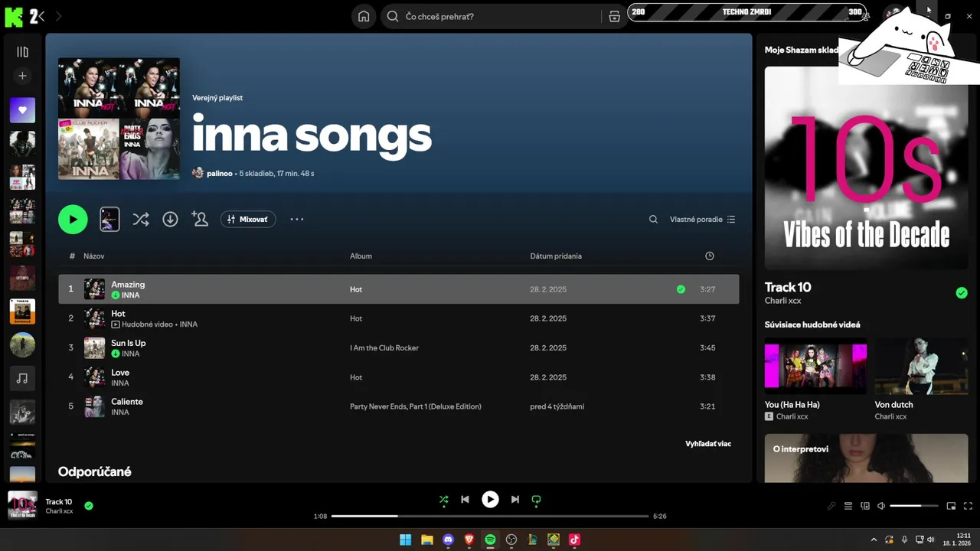Open the O interpretovi artist card
Viewport: 980px width, 551px height.
pos(867,458)
